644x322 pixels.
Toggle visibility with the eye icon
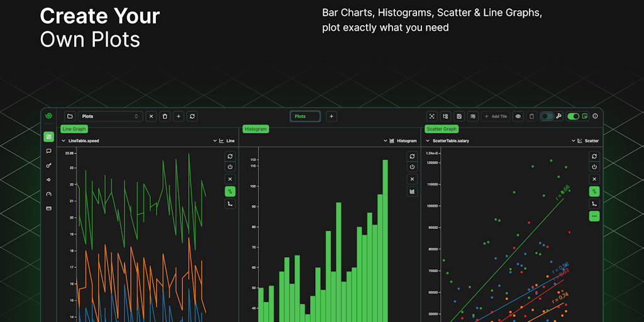[x=518, y=116]
